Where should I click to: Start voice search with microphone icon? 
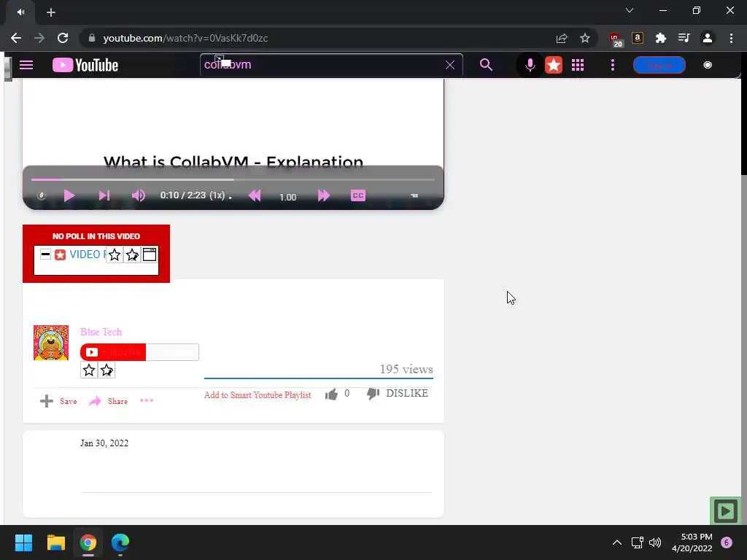point(530,65)
